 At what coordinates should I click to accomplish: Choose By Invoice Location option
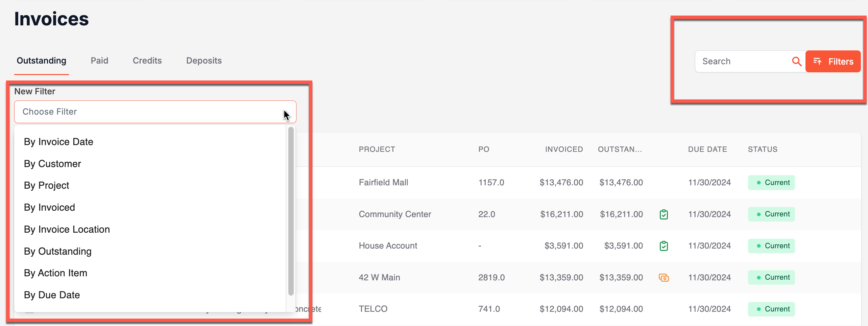[x=67, y=229]
